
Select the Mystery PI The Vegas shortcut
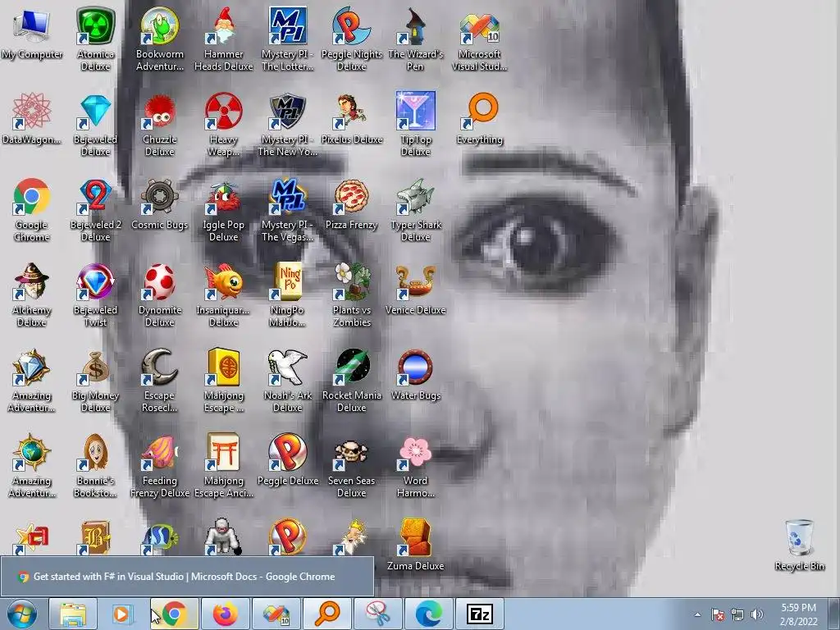[x=287, y=209]
